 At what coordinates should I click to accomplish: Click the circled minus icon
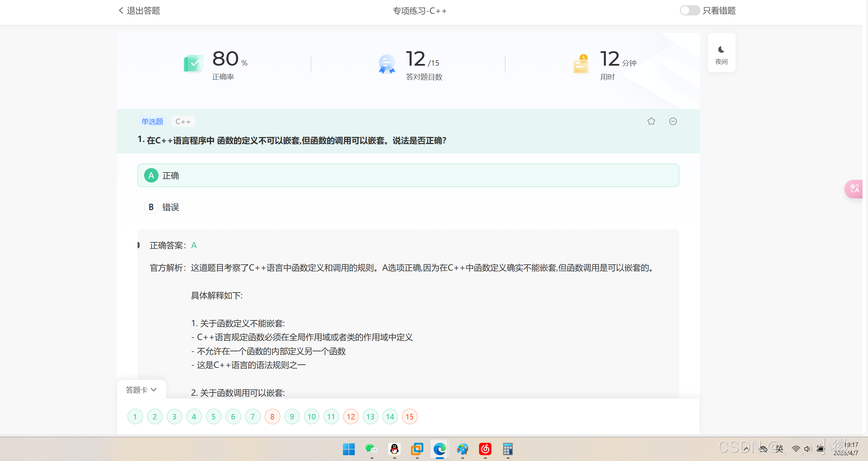click(x=673, y=121)
